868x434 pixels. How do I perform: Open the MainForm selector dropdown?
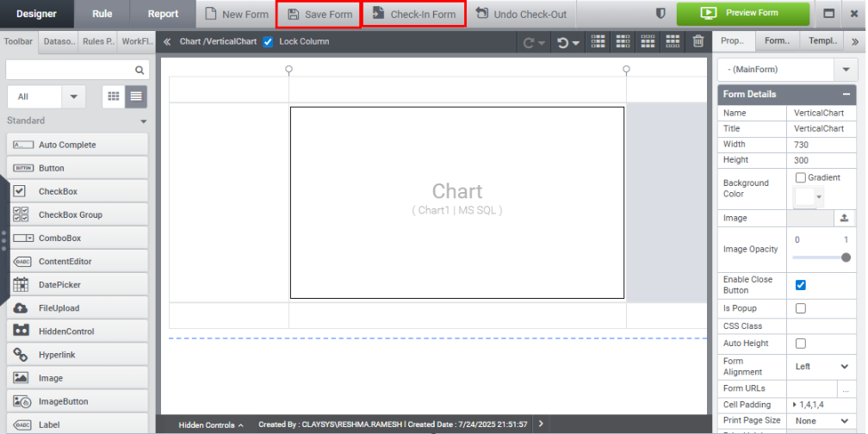pos(845,69)
